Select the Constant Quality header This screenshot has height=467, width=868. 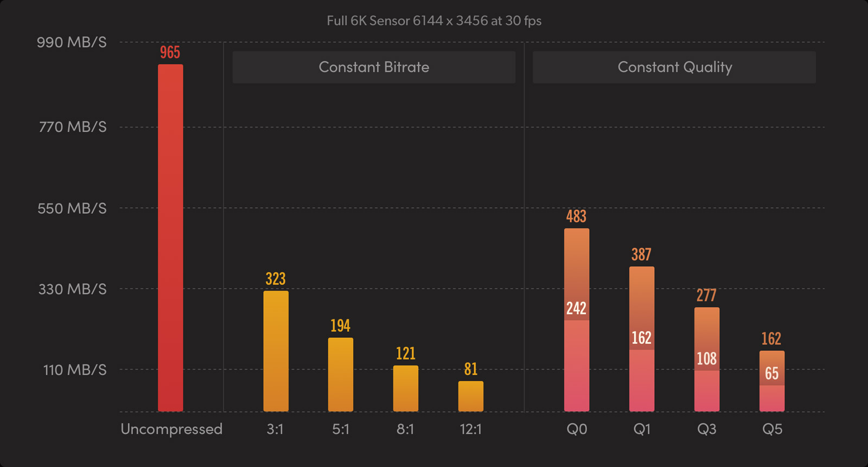(674, 67)
